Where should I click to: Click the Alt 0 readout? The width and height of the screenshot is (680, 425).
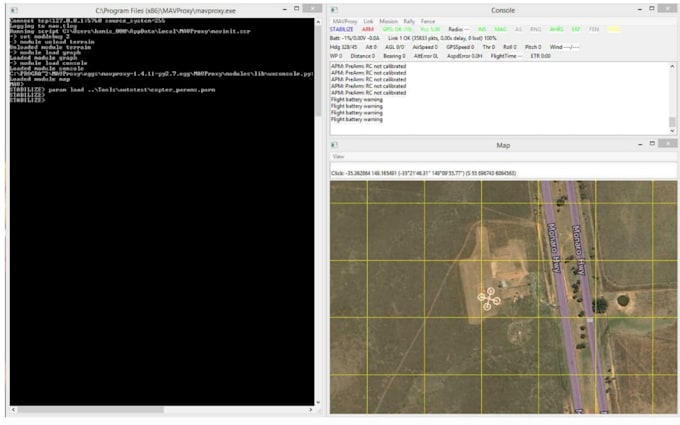pos(371,47)
